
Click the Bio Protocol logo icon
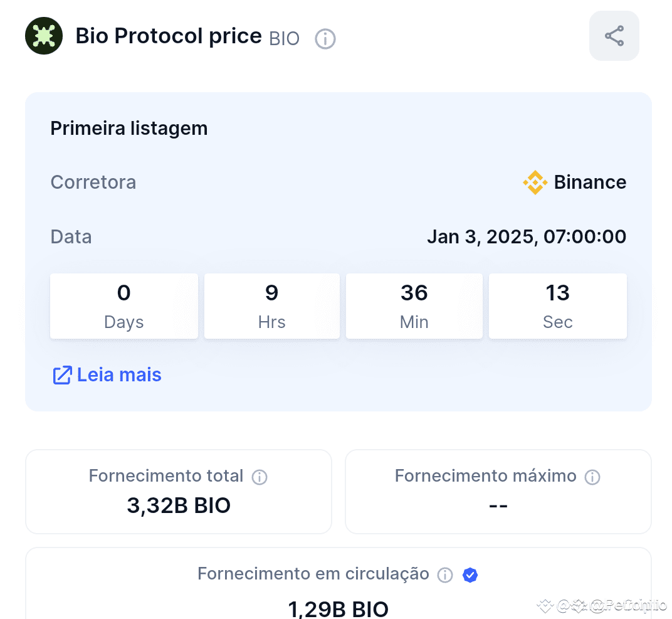tap(44, 36)
